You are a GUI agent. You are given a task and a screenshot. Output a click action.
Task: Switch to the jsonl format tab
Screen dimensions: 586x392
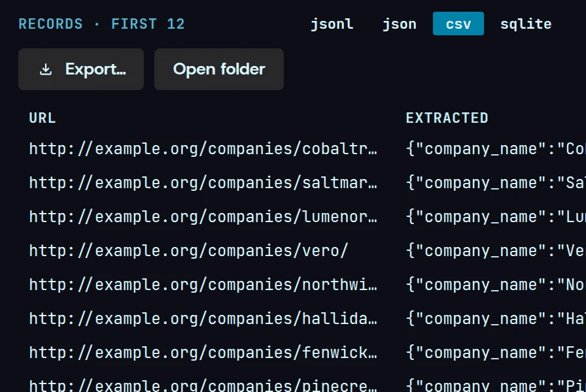pos(332,24)
